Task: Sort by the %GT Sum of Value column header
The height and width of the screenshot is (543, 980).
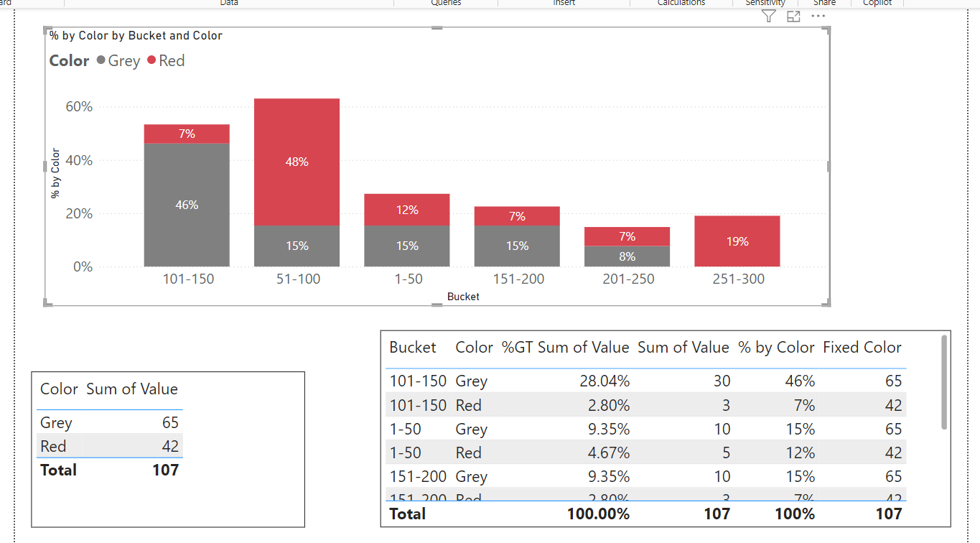Action: tap(565, 348)
